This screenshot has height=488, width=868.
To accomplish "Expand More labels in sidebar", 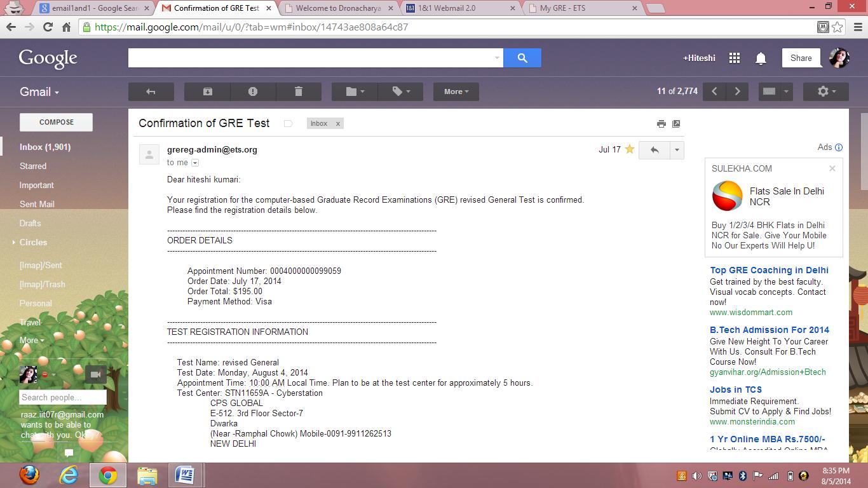I will click(x=32, y=340).
